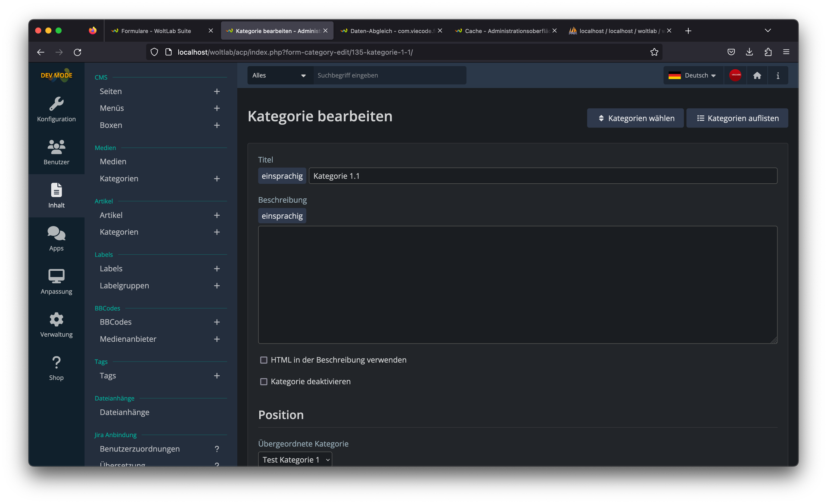827x504 pixels.
Task: Open the Deutsch language dropdown
Action: [x=693, y=75]
